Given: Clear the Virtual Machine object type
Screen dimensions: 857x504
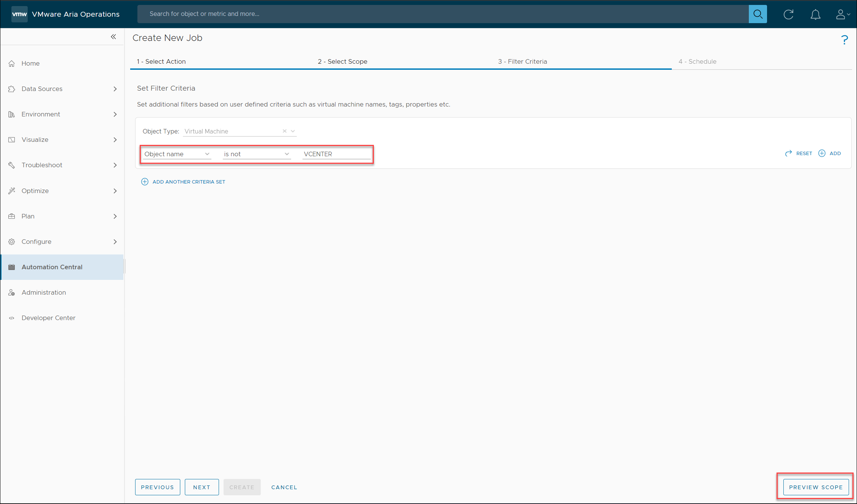Looking at the screenshot, I should tap(284, 131).
